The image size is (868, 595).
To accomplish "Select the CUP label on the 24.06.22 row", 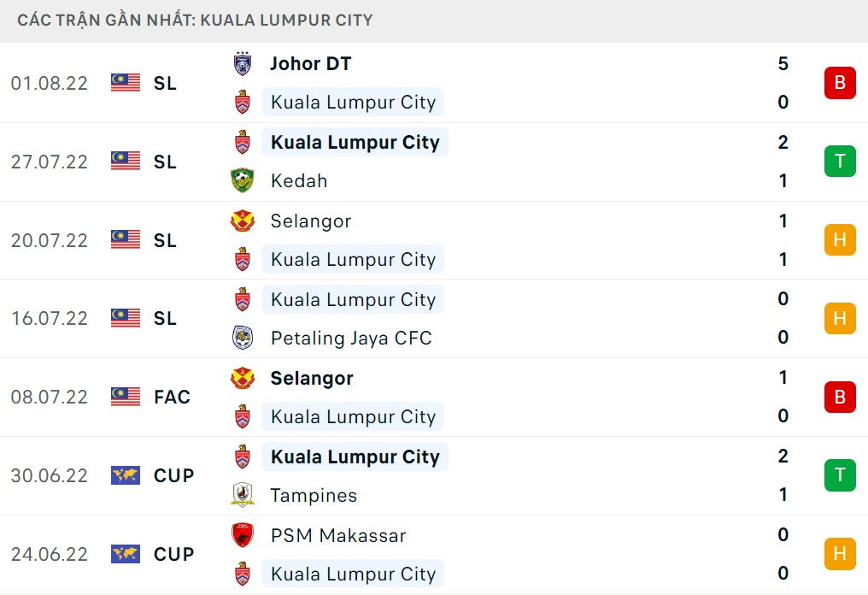I will [x=173, y=554].
